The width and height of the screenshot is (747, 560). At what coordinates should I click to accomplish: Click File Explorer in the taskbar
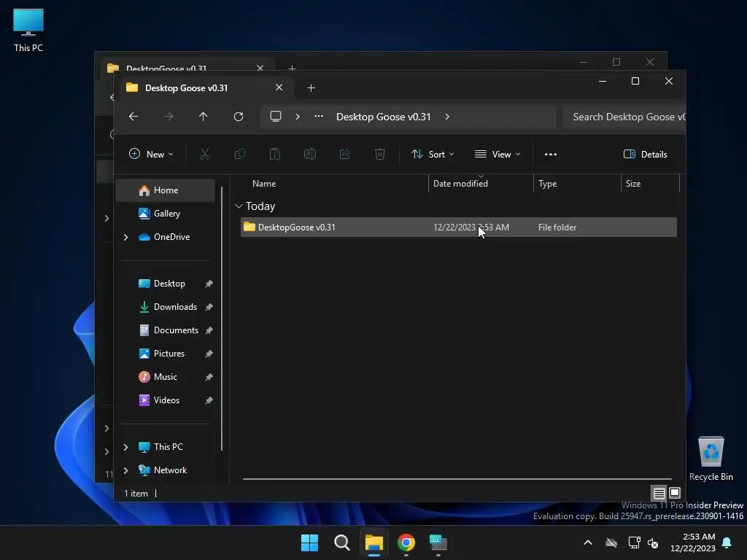click(374, 542)
